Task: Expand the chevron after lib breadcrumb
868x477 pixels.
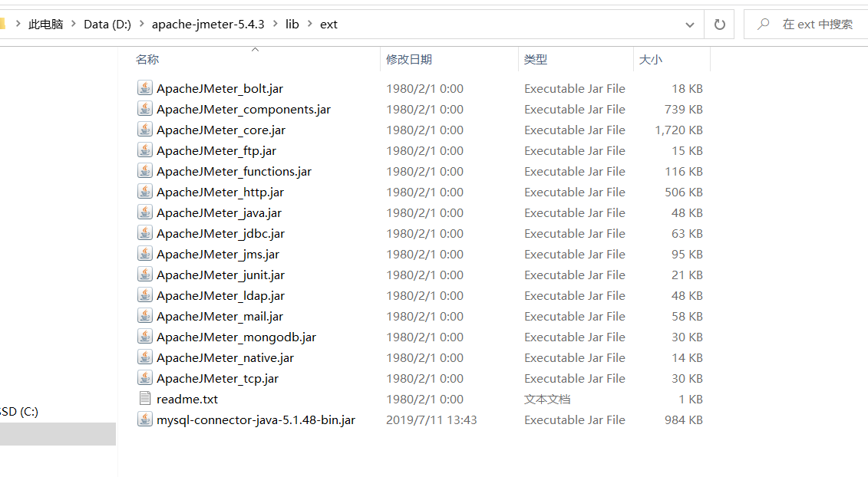Action: pos(309,24)
